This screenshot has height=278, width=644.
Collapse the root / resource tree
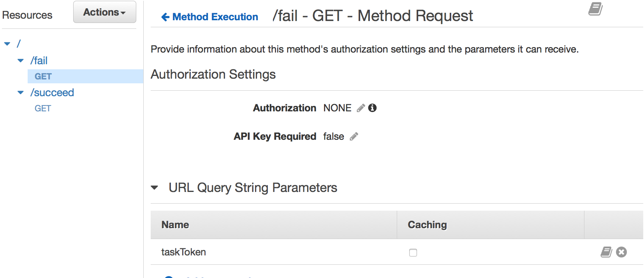pyautogui.click(x=7, y=44)
